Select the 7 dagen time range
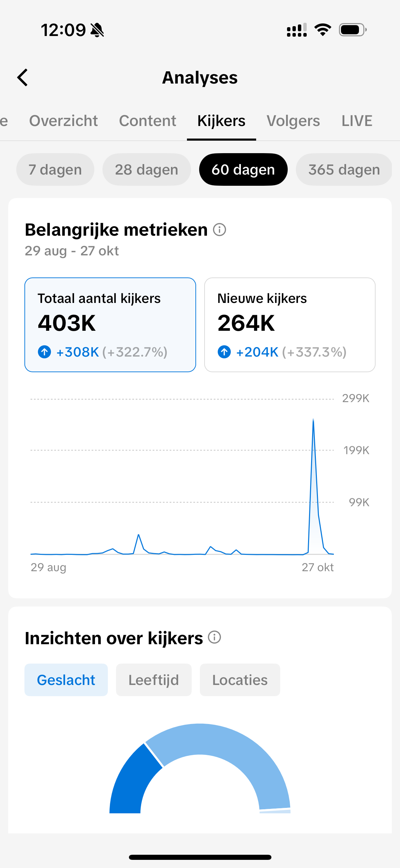This screenshot has height=868, width=400. click(55, 169)
